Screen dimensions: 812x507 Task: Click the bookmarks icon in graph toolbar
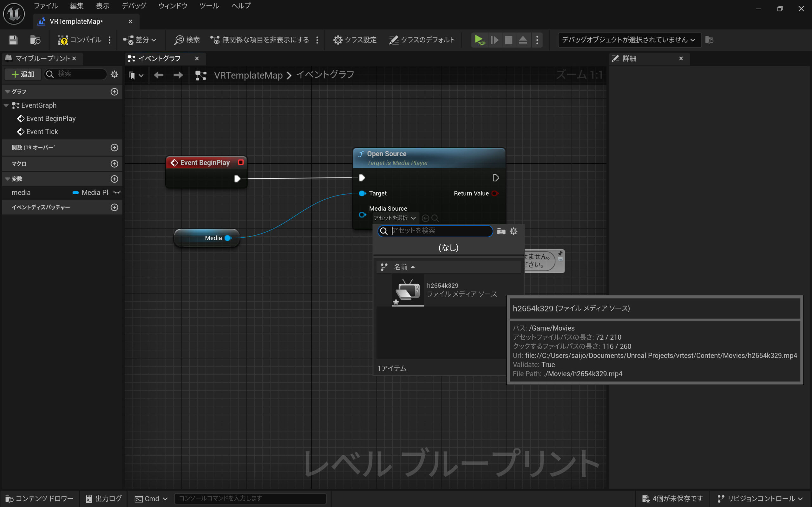[x=132, y=75]
